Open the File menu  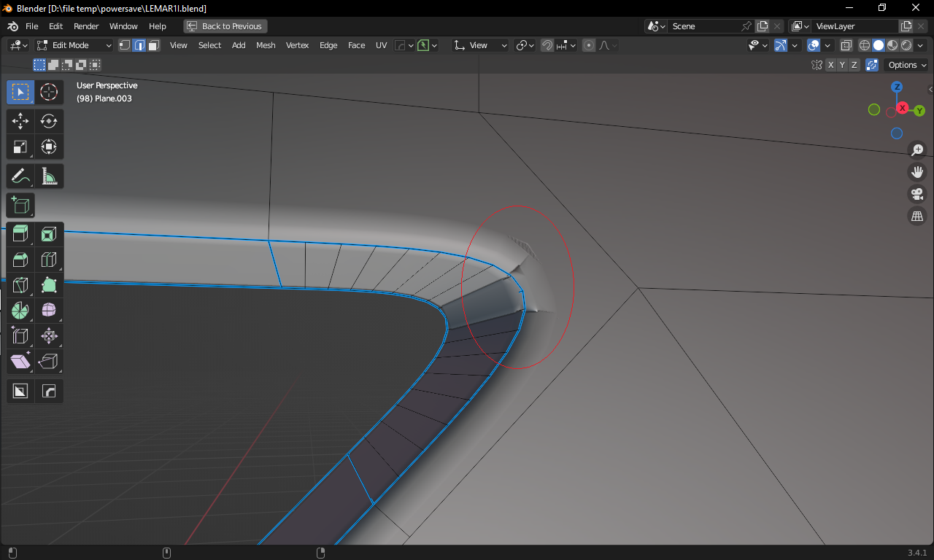(32, 26)
